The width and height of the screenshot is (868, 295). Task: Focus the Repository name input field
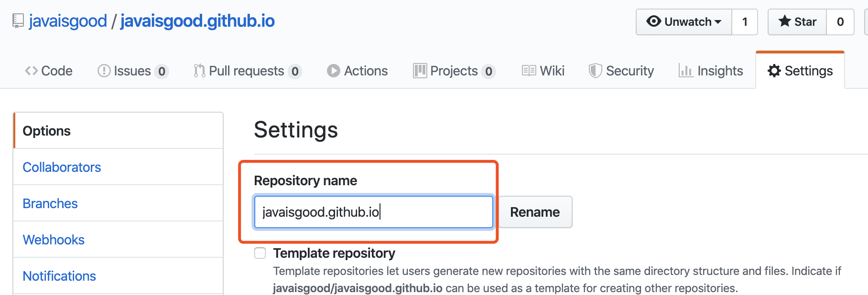(373, 212)
